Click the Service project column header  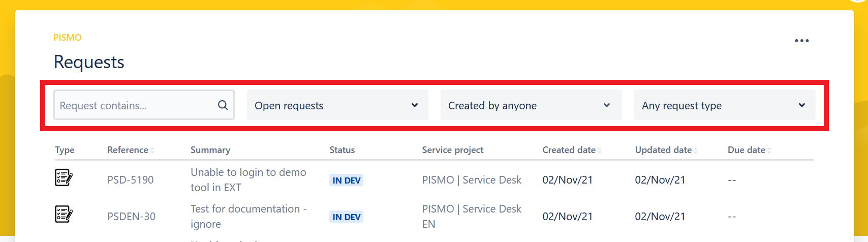(453, 150)
